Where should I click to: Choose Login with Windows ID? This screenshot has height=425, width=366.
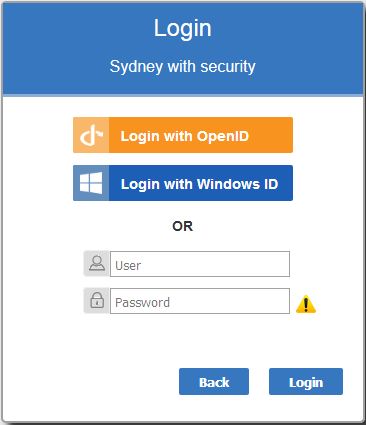pyautogui.click(x=183, y=183)
